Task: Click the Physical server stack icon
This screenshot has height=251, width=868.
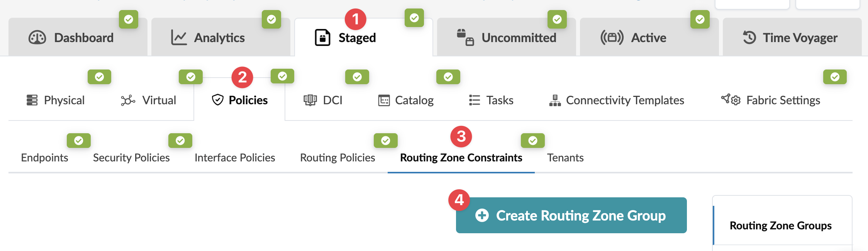Action: coord(32,100)
